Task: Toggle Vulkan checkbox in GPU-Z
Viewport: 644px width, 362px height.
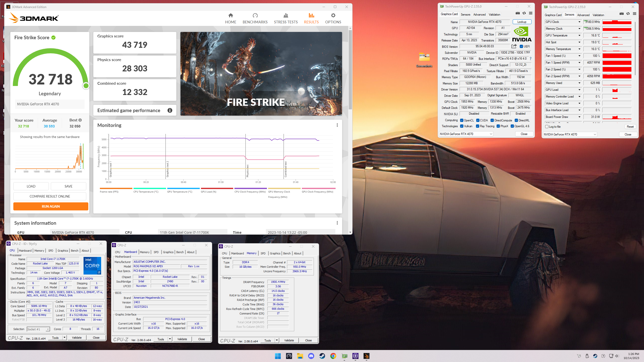Action: (462, 126)
